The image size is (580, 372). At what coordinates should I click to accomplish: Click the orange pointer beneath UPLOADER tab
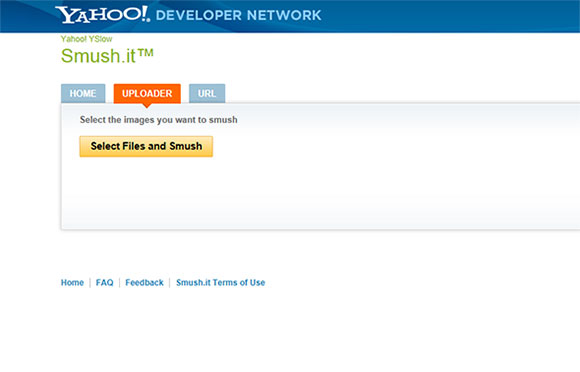[147, 105]
